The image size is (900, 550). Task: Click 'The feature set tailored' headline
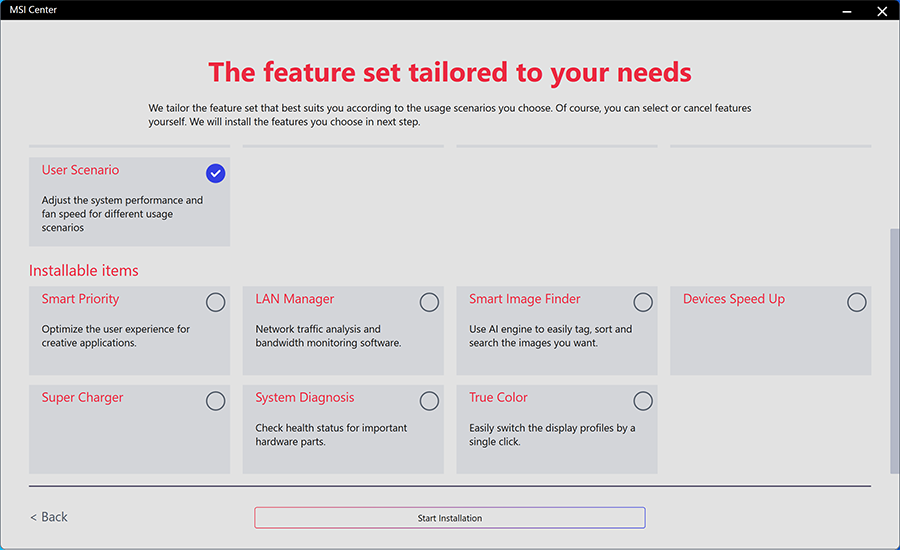click(x=450, y=73)
